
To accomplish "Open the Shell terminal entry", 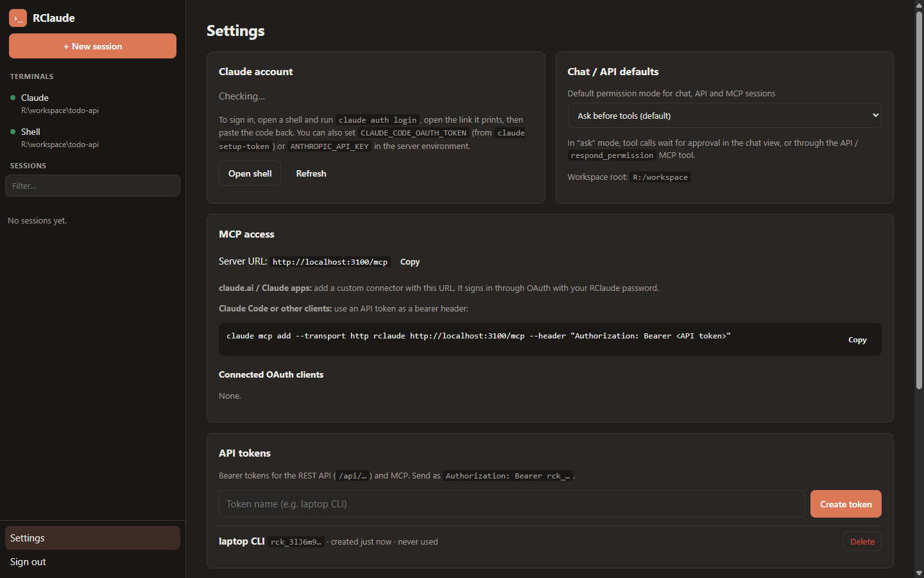I will [x=92, y=137].
